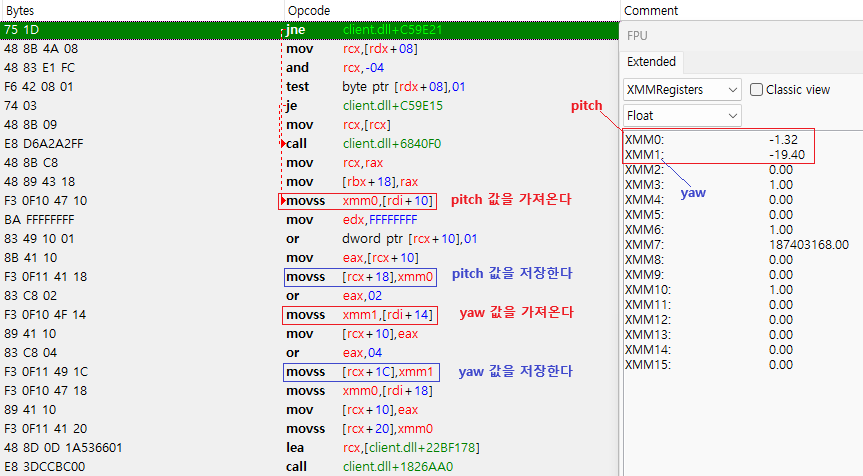Select the and rcx,-04 instruction

pyautogui.click(x=335, y=68)
